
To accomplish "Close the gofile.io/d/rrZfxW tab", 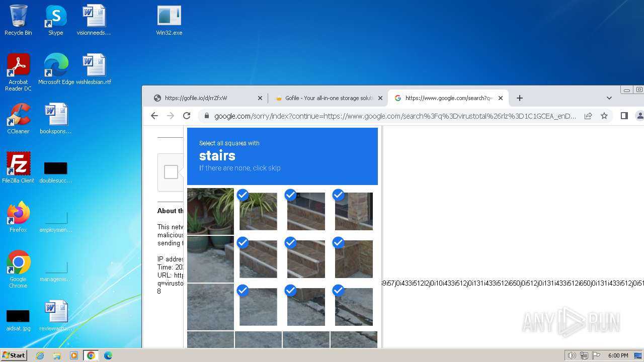I will point(260,98).
